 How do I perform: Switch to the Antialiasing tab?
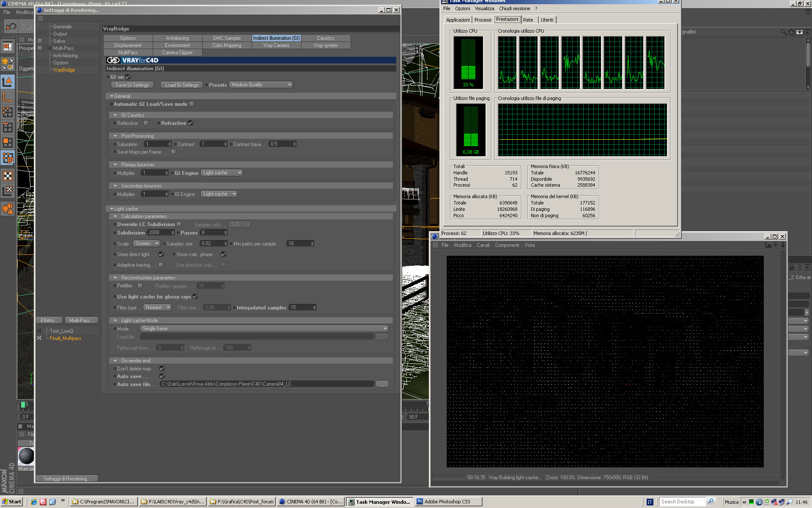click(x=177, y=38)
